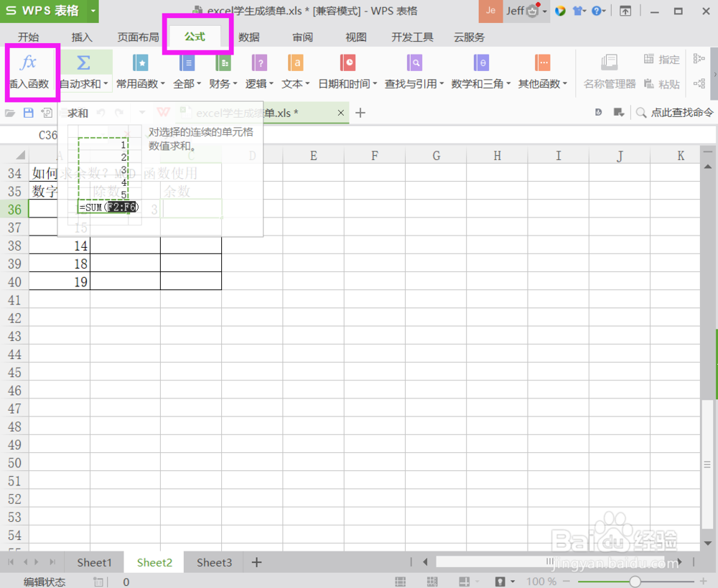Expand the 查找与引用 dropdown

click(x=442, y=84)
